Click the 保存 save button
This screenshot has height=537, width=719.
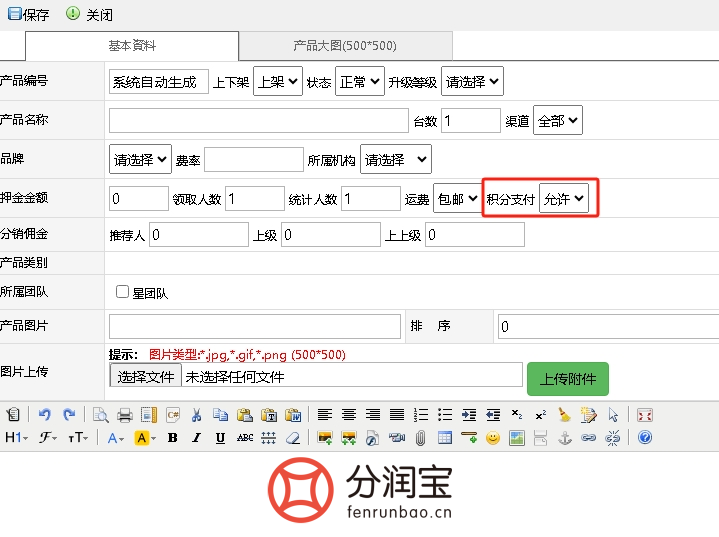pos(28,15)
